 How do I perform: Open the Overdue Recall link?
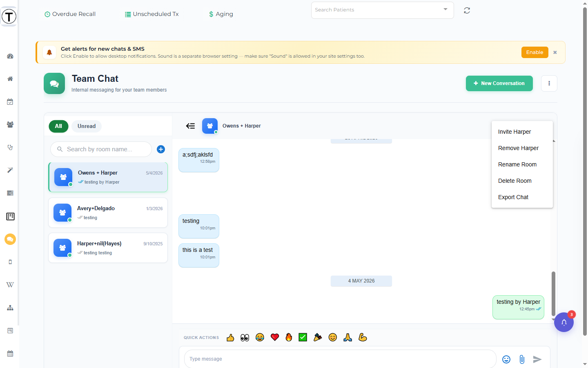(x=70, y=14)
